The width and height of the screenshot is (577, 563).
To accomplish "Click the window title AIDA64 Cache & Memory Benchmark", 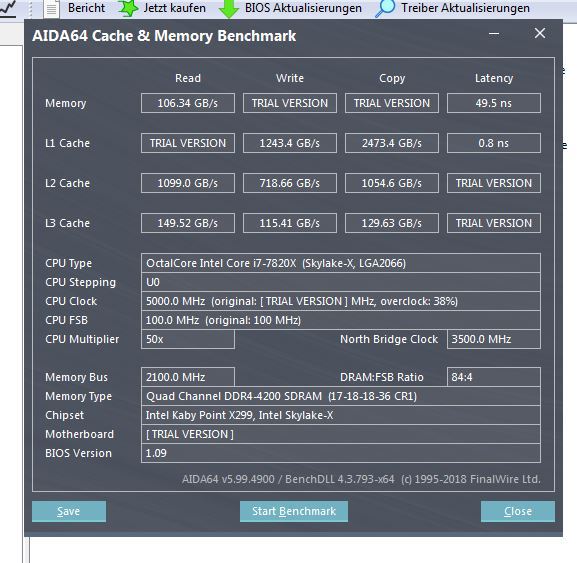I will click(x=164, y=36).
